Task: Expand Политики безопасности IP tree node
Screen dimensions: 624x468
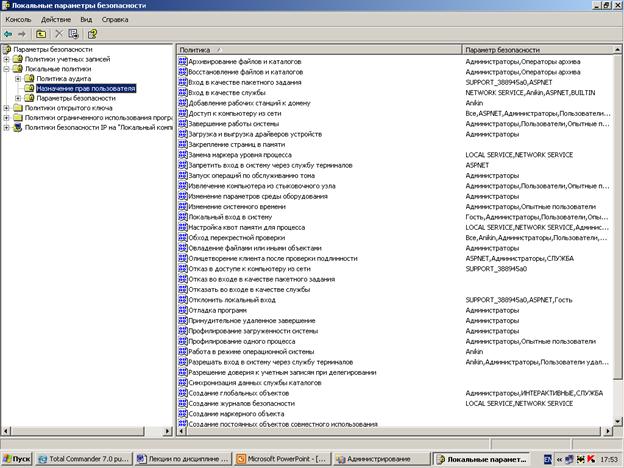Action: click(6, 128)
